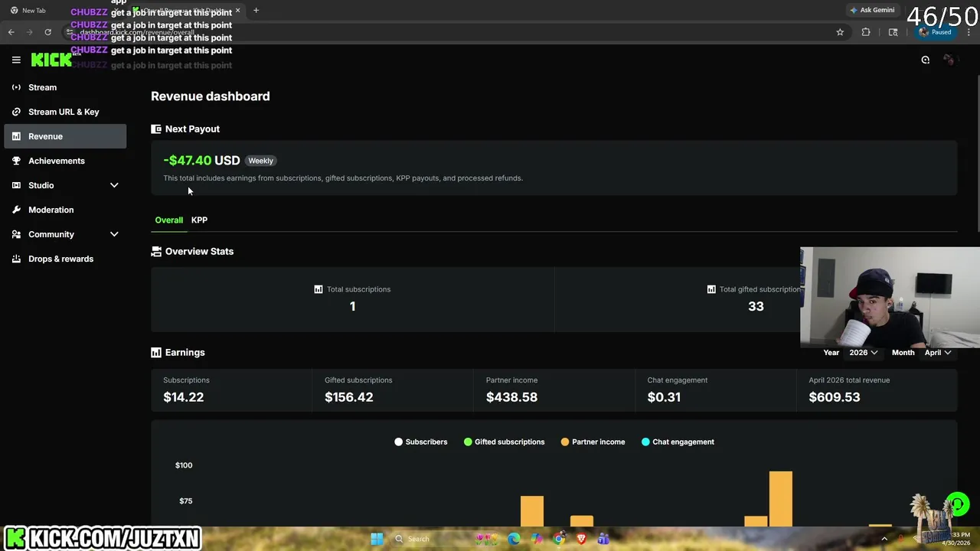Click the round icon left of dashboard avatar
This screenshot has width=980, height=551.
tap(925, 60)
